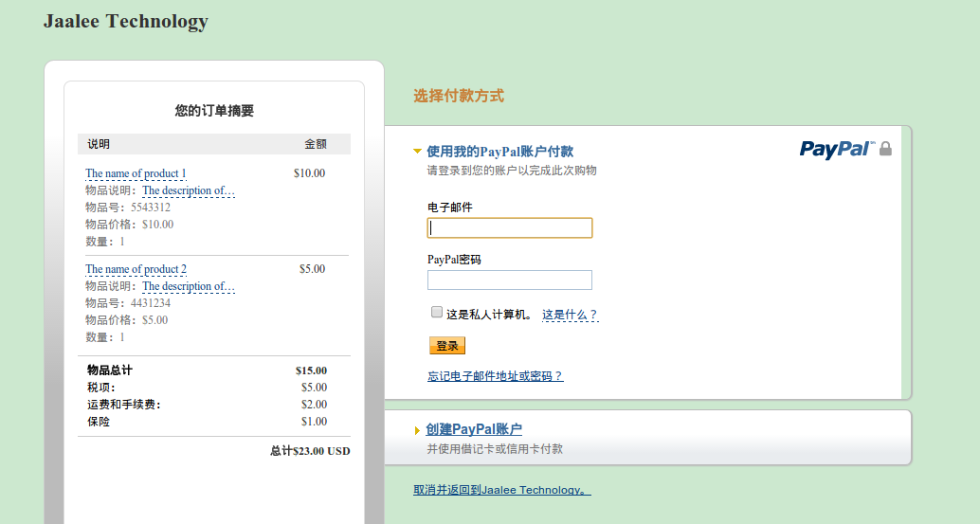Click the 总计$23.00 USD total
The image size is (980, 524).
pos(310,451)
